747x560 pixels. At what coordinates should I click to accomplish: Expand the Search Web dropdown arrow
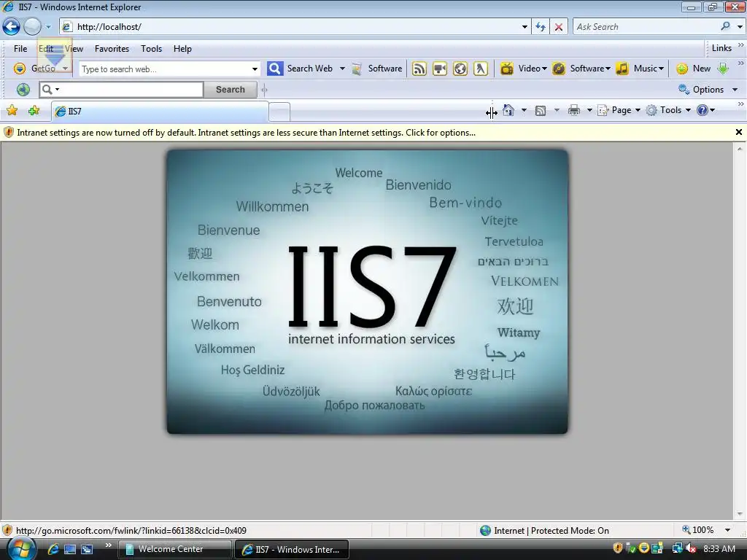342,69
